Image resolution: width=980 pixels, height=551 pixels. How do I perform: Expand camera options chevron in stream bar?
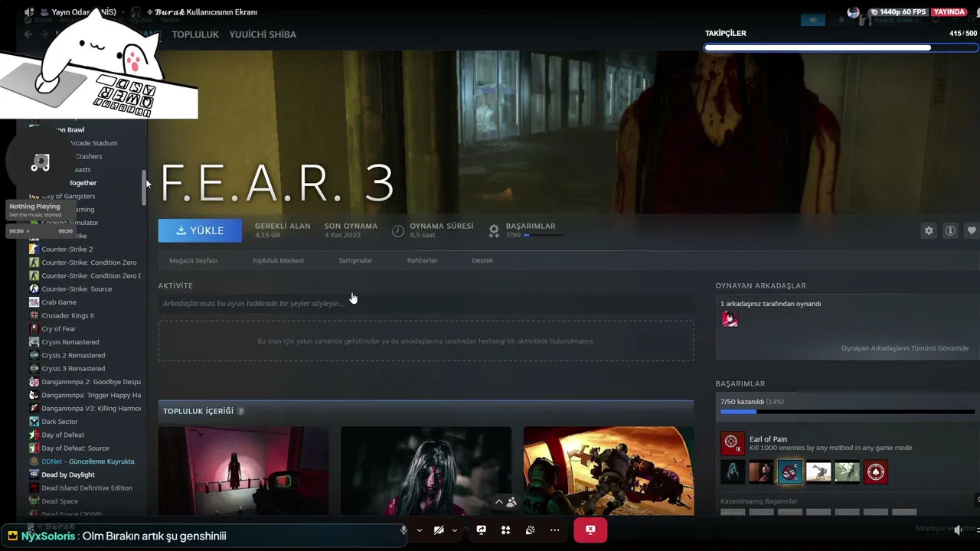pyautogui.click(x=454, y=530)
